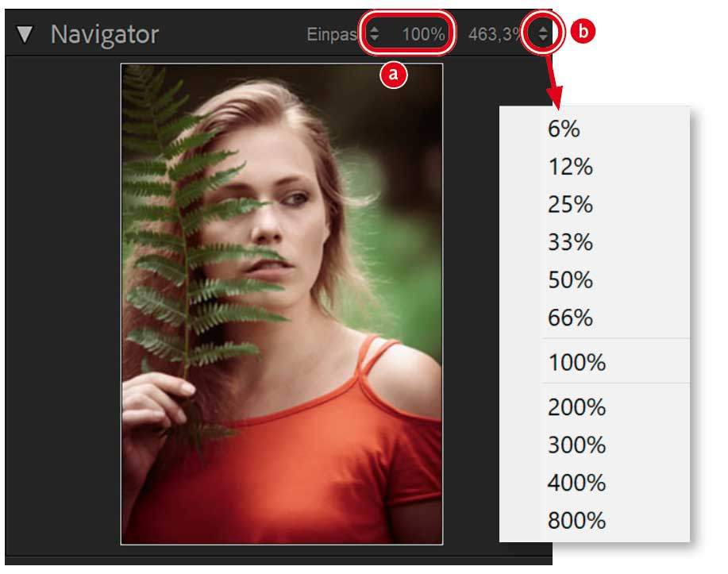Collapse the Navigator panel triangle
This screenshot has height=574, width=728.
pos(24,34)
